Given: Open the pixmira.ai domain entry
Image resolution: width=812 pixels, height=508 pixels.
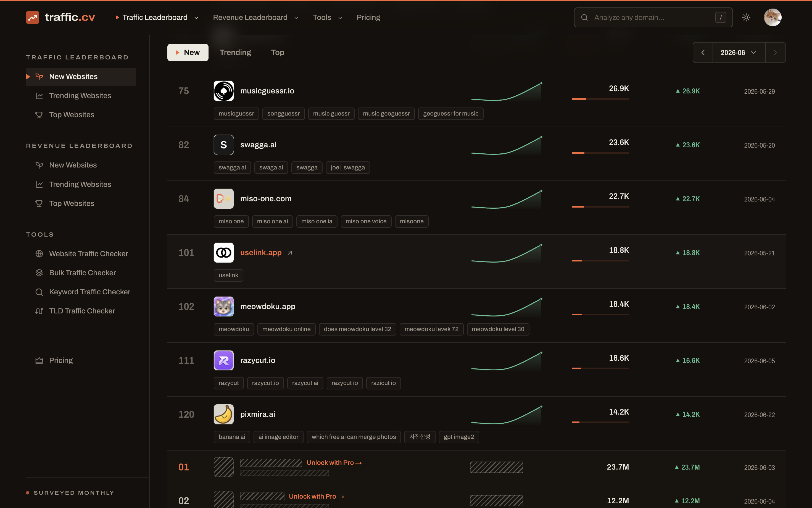Looking at the screenshot, I should point(258,414).
